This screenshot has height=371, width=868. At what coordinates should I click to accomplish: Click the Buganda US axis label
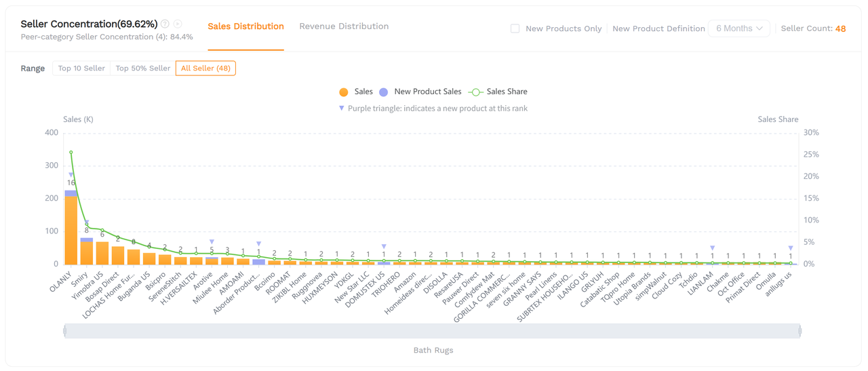134,285
